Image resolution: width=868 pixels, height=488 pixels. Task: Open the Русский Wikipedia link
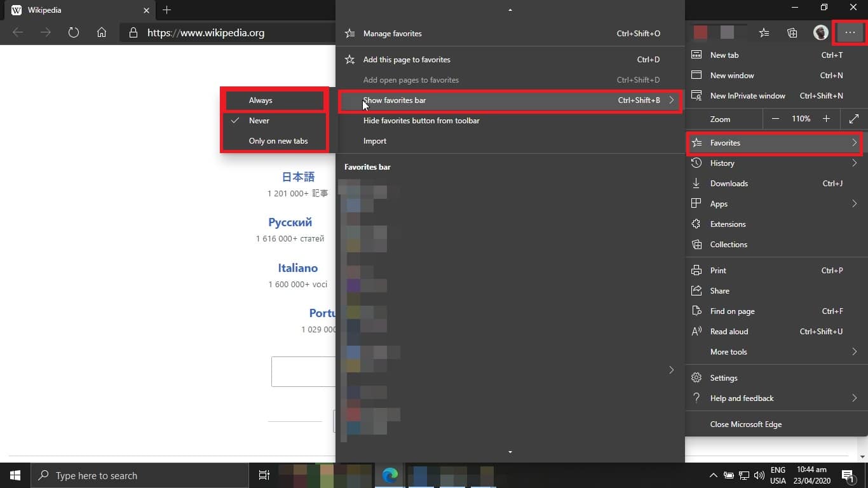pyautogui.click(x=290, y=222)
